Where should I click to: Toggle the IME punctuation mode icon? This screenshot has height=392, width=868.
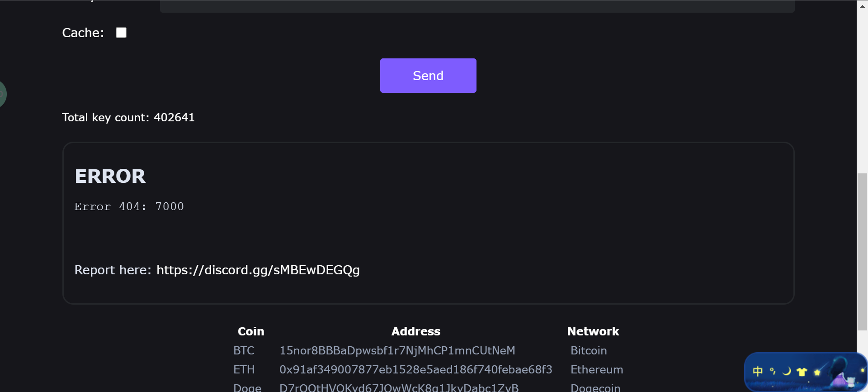tap(773, 372)
